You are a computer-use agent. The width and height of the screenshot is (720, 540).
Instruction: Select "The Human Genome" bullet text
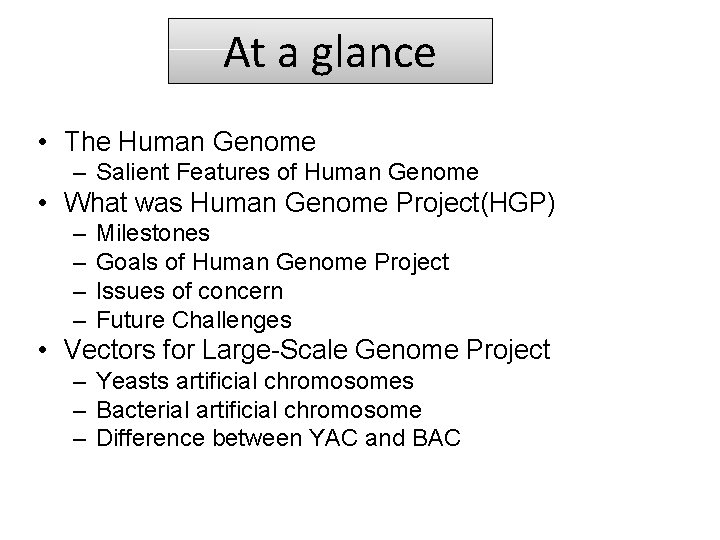pyautogui.click(x=190, y=141)
